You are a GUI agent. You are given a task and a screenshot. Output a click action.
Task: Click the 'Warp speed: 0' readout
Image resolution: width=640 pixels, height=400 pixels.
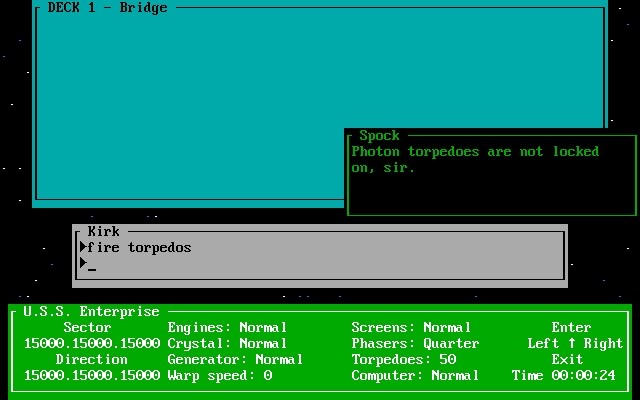pos(219,376)
